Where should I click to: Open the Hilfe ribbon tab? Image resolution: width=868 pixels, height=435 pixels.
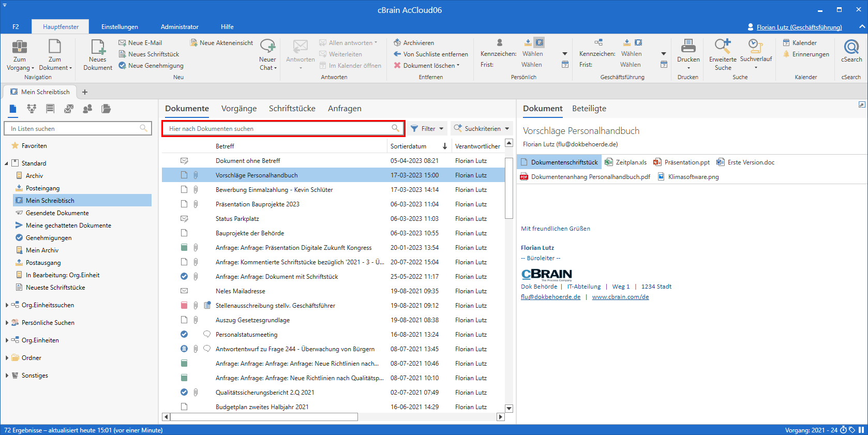point(227,27)
